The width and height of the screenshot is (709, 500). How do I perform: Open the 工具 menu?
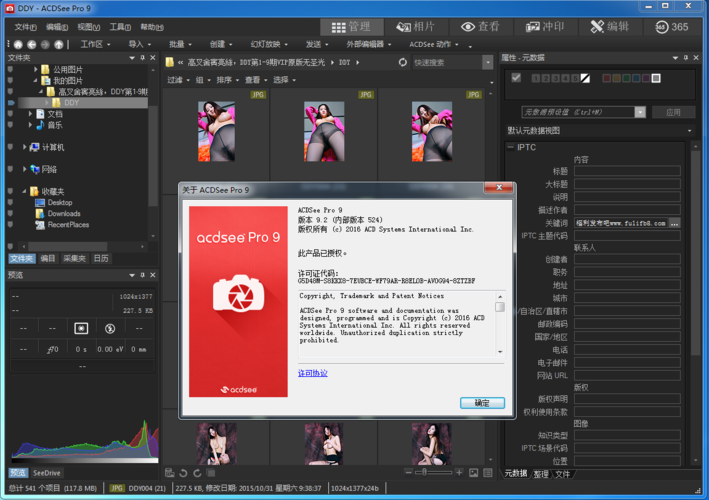120,27
